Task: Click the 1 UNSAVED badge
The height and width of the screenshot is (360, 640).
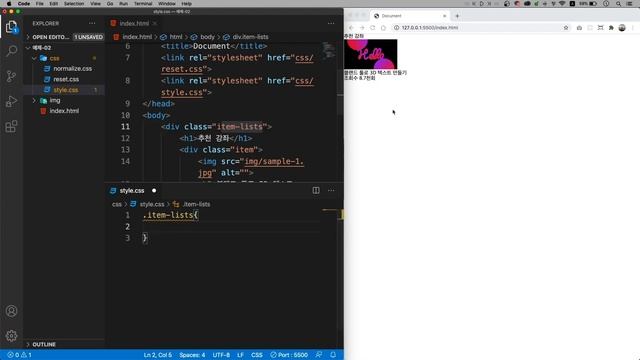Action: pyautogui.click(x=89, y=37)
